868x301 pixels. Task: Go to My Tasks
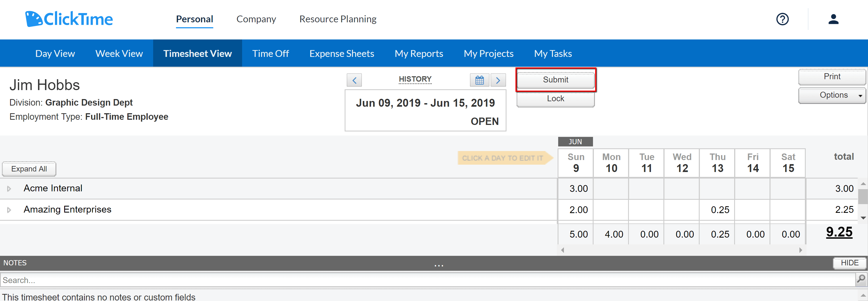pyautogui.click(x=553, y=53)
